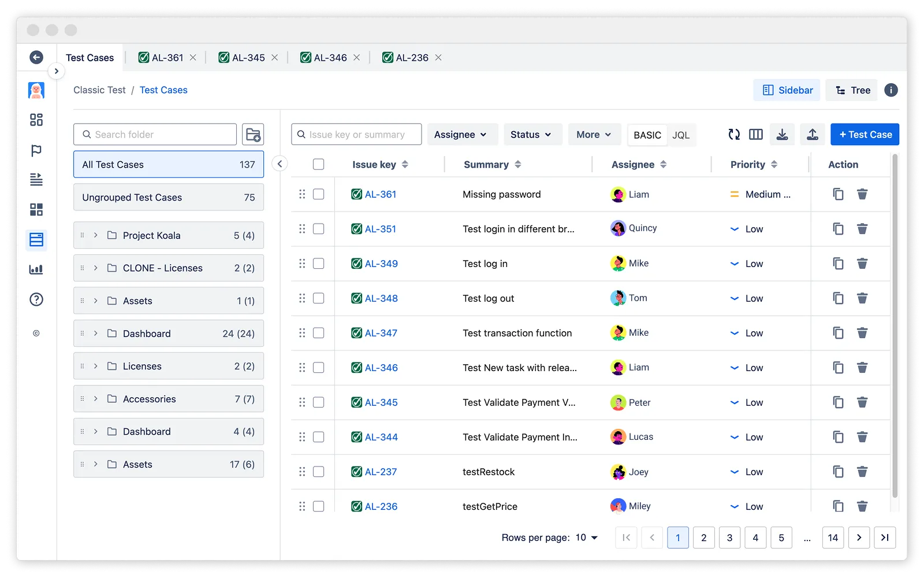Click the Search folder input field
Screen dimensions: 924x578
pos(155,135)
